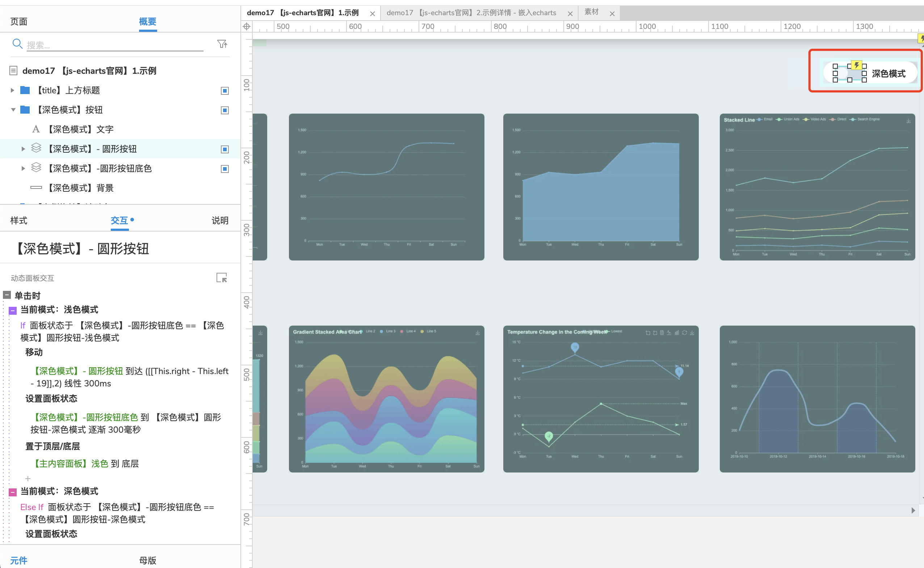Select the Temperature Change chart card
The width and height of the screenshot is (924, 568).
(x=601, y=399)
